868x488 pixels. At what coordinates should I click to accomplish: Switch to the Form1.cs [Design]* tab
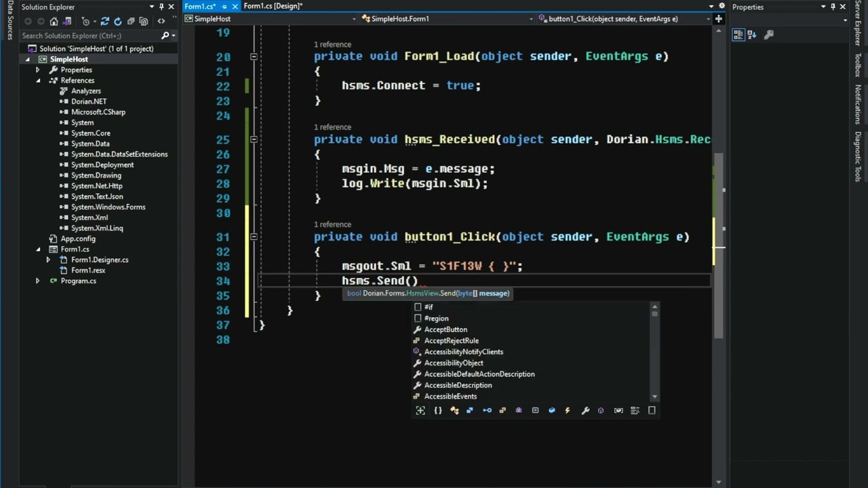click(x=273, y=6)
